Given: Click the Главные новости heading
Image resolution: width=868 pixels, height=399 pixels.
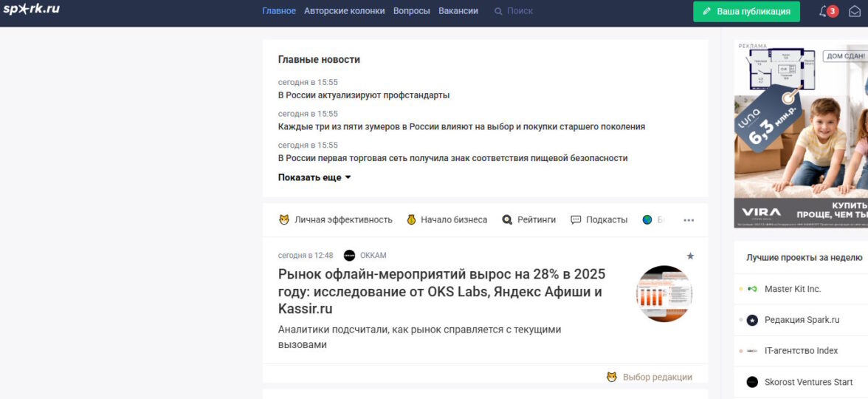Looking at the screenshot, I should (319, 60).
